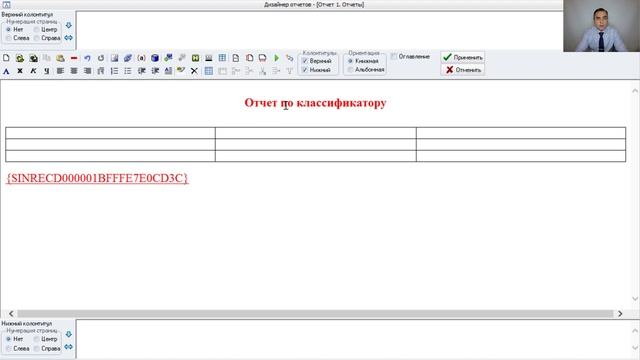Insert a table using top-row grid icon
The width and height of the screenshot is (640, 360).
click(x=222, y=58)
